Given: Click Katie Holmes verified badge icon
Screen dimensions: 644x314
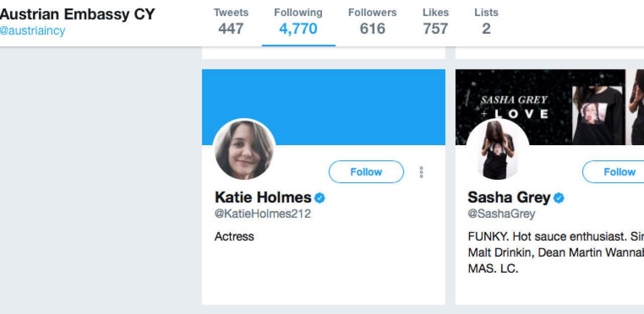Looking at the screenshot, I should pos(319,198).
